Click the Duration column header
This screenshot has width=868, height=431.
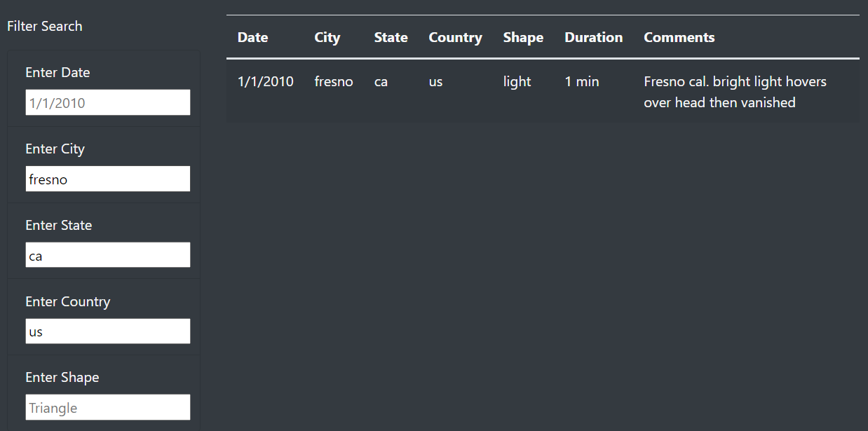tap(593, 37)
